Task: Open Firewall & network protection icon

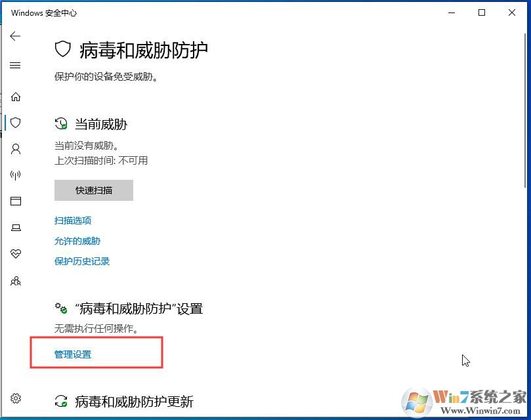Action: pyautogui.click(x=15, y=175)
